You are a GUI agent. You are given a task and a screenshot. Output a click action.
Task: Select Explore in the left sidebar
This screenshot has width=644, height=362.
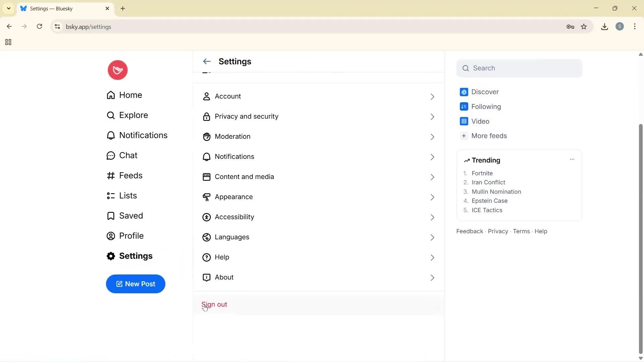tap(133, 115)
